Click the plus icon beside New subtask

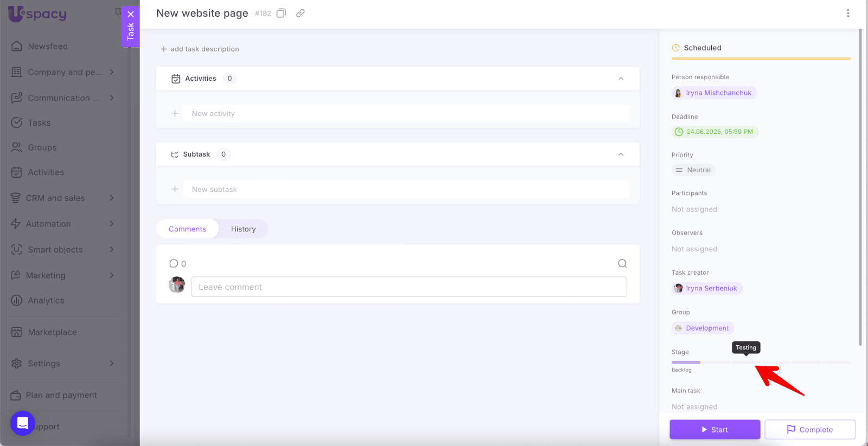click(175, 189)
